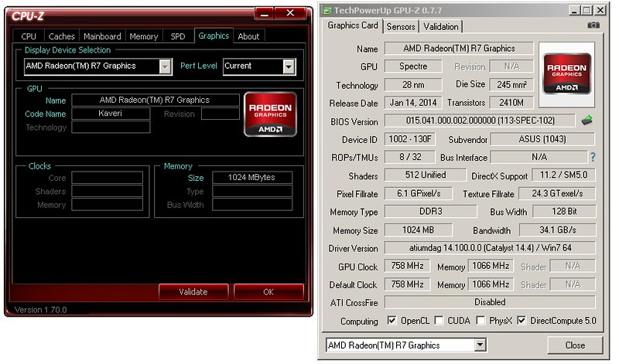Screen dimensions: 619x364
Task: Click the DirectX Support value 11.2 / SM5.0
Action: 564,175
